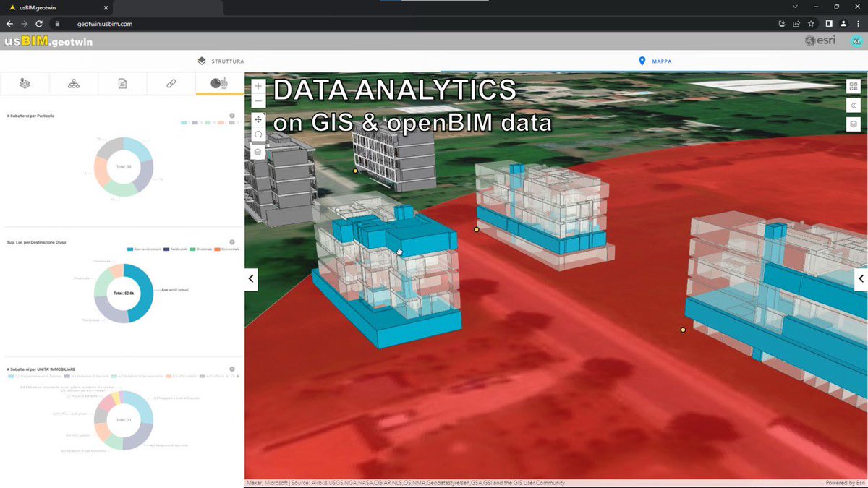Click the esri logo
Screen dimensions: 868x488
point(820,41)
